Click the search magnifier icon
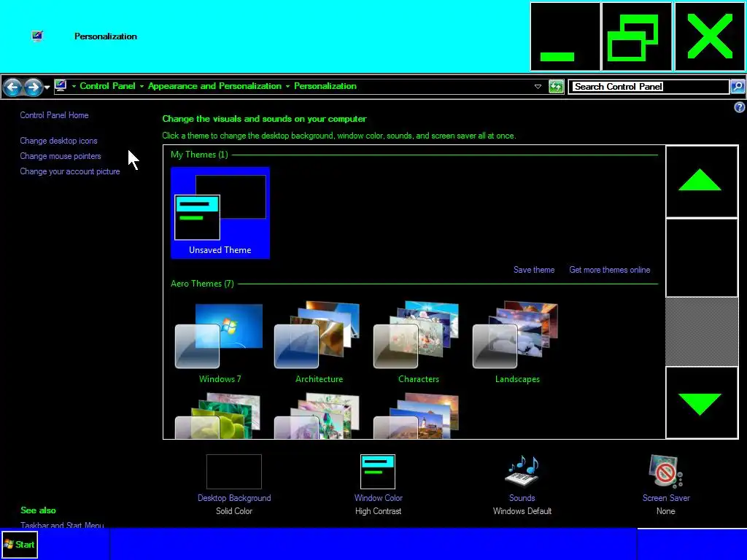Viewport: 747px width, 560px height. (x=738, y=87)
